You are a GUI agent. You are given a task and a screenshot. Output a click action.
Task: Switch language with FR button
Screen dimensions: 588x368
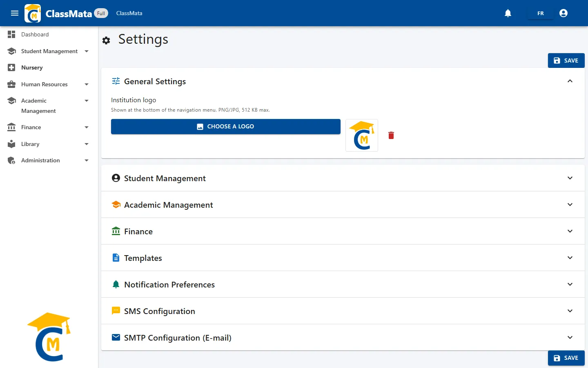[541, 13]
